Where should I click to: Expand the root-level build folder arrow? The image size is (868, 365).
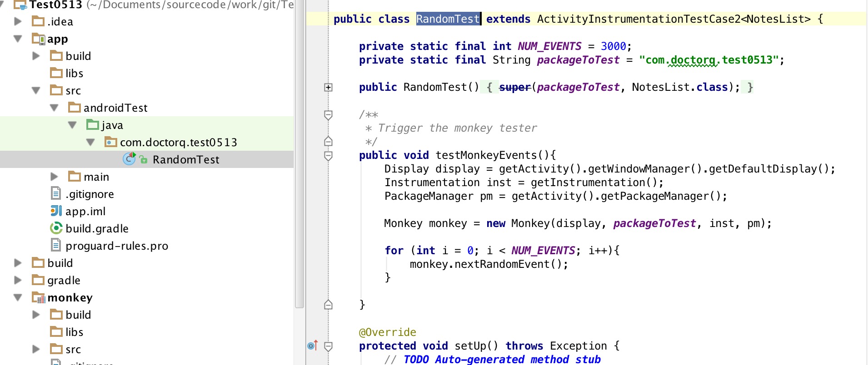(x=18, y=263)
